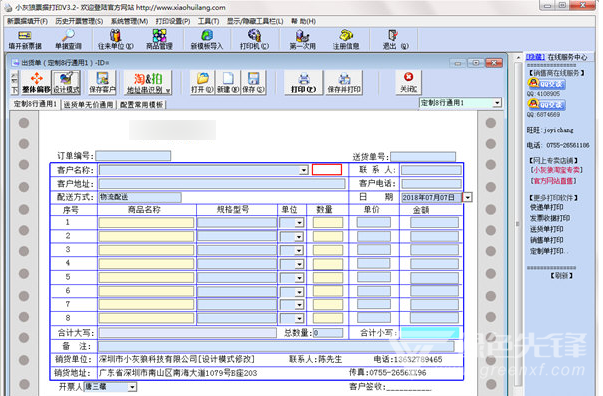Viewport: 603px width, 396px height.
Task: Click the 送货单号 input field
Action: click(423, 156)
